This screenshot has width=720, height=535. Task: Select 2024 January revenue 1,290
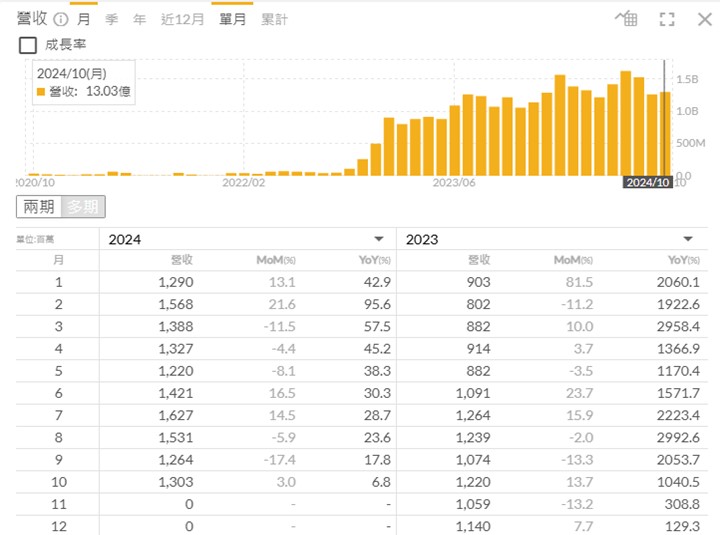click(x=176, y=282)
